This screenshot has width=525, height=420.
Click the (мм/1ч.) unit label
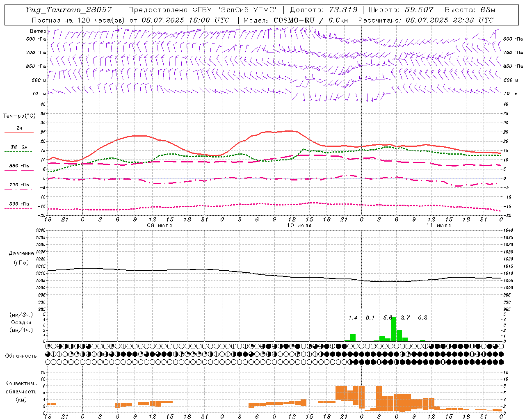click(21, 330)
